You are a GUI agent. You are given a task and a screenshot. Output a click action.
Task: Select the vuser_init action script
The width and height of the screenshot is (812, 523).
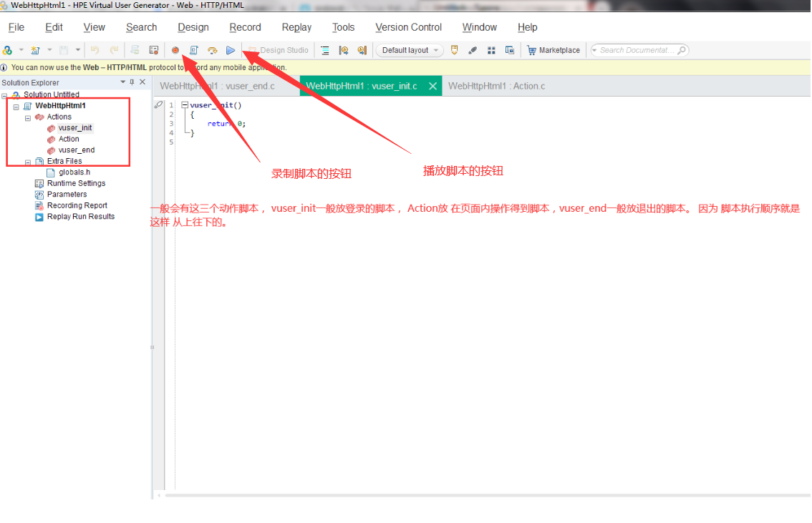pos(74,127)
